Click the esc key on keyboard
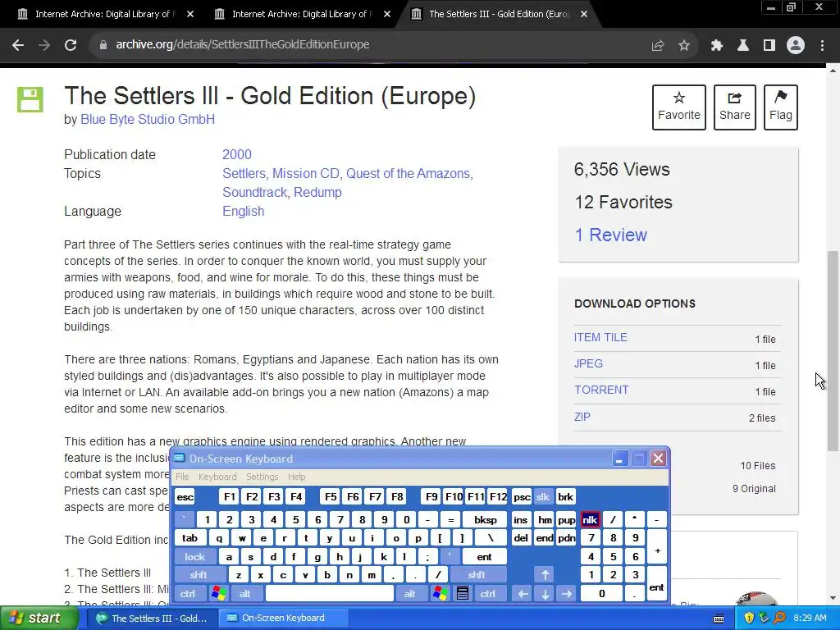Viewport: 840px width, 630px height. point(185,497)
